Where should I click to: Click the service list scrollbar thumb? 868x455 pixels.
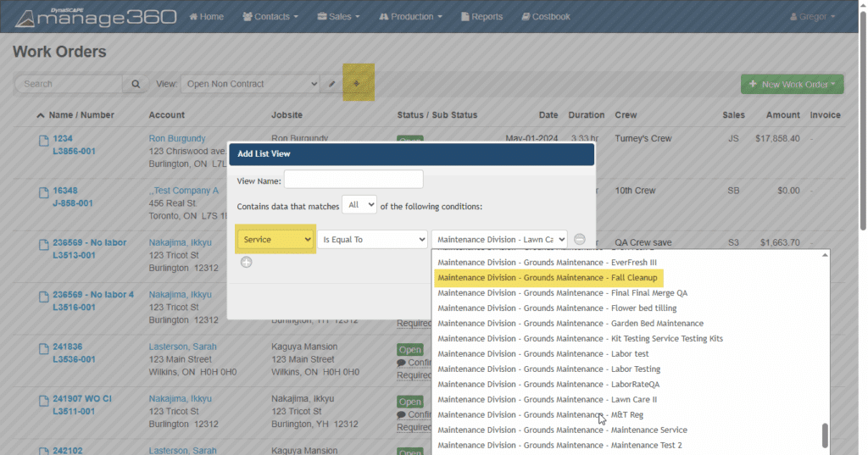825,435
